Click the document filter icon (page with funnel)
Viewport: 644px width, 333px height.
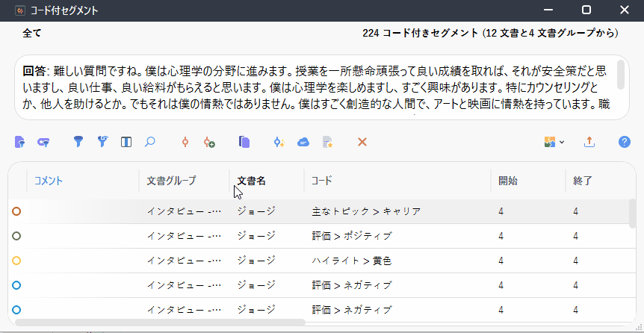pyautogui.click(x=19, y=142)
